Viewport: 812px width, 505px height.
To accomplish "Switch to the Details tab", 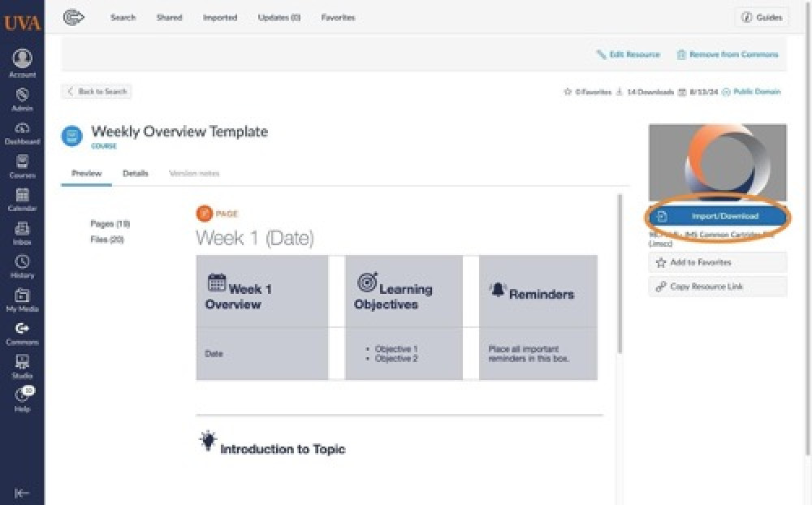I will (x=135, y=174).
